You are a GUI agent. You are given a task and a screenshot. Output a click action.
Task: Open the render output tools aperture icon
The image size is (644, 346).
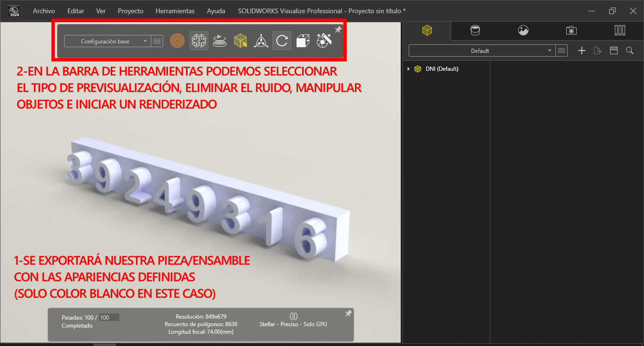coord(324,41)
